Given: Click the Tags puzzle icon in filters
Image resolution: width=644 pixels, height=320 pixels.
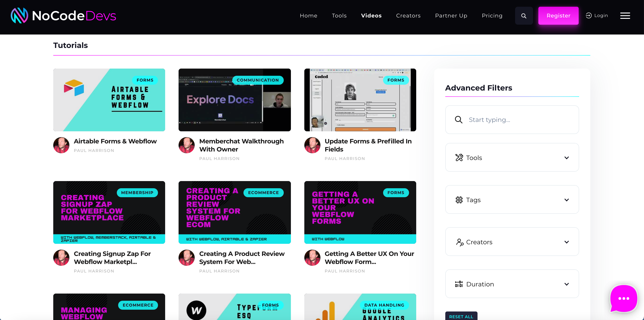Looking at the screenshot, I should [x=459, y=200].
